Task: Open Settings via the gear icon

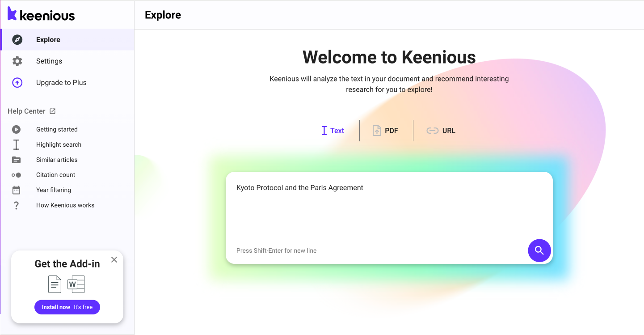Action: pos(17,61)
